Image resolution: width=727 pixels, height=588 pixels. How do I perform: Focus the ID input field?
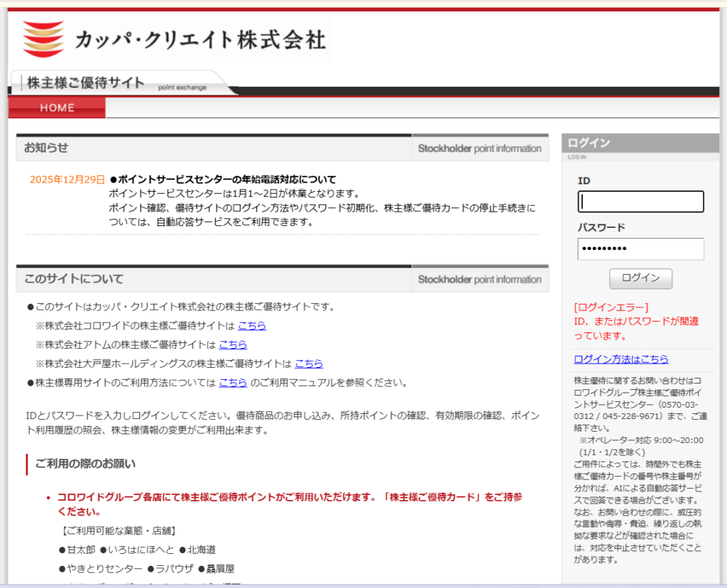tap(640, 202)
